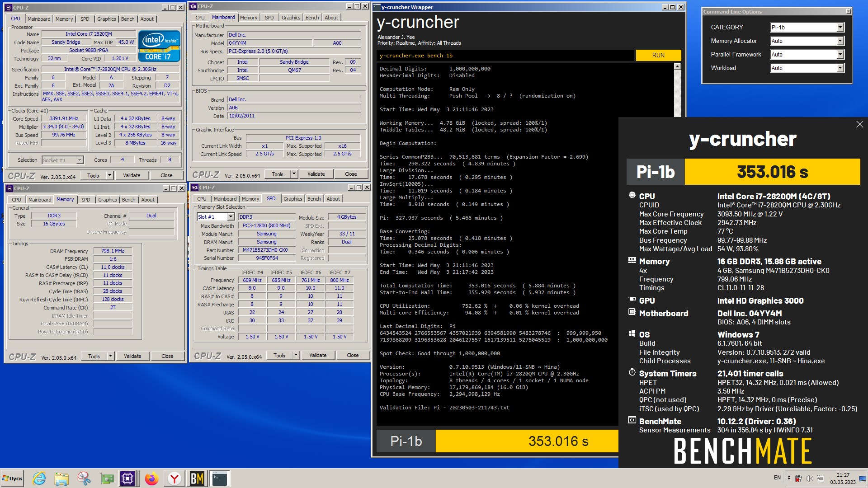Click the BIOS Version A06 field

pos(294,108)
